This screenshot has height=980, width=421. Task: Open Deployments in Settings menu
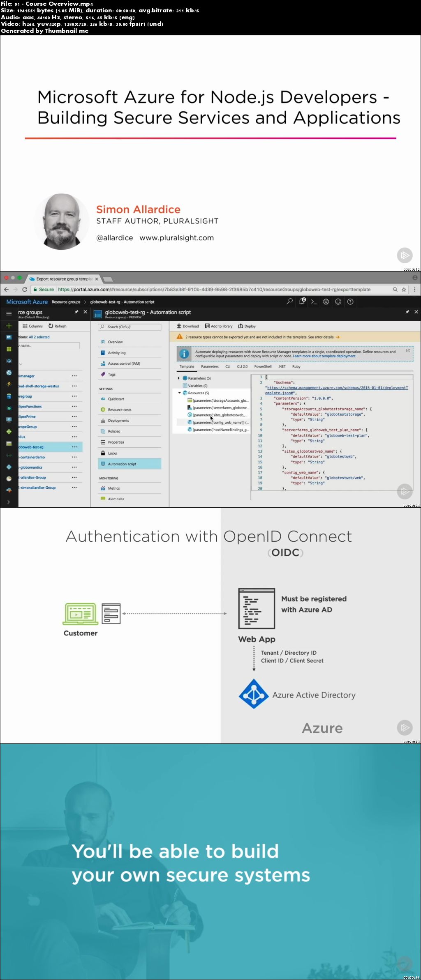(x=130, y=421)
